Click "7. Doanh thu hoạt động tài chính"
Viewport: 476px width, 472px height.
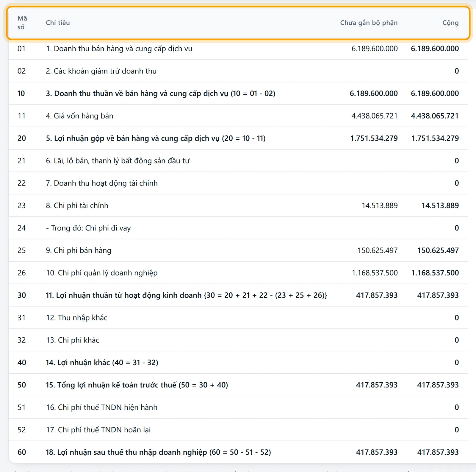(102, 183)
